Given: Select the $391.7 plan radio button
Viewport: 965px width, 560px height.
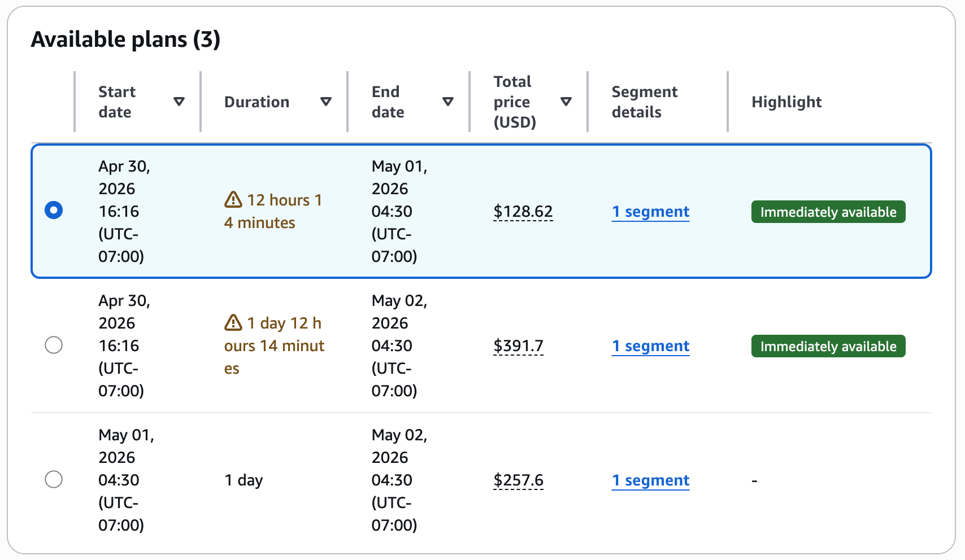Looking at the screenshot, I should tap(54, 345).
